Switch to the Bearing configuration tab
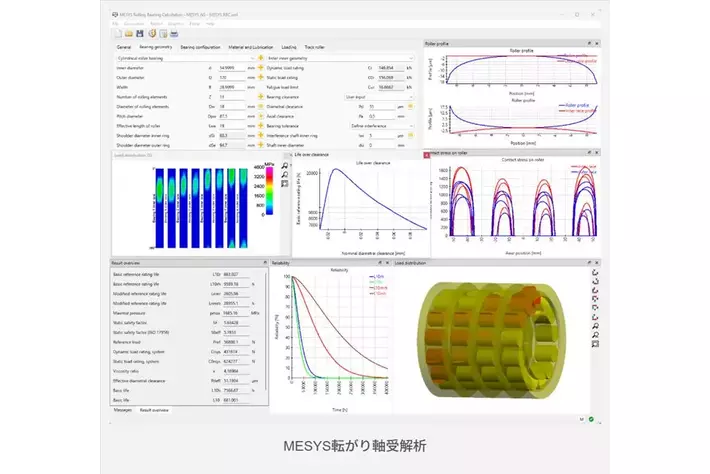 tap(200, 47)
